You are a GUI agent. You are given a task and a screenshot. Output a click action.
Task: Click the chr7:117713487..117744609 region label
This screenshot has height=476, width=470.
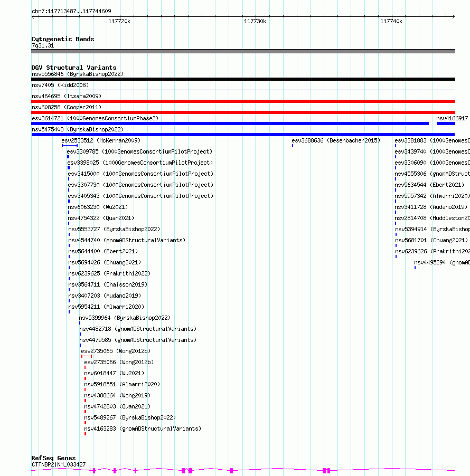[71, 11]
